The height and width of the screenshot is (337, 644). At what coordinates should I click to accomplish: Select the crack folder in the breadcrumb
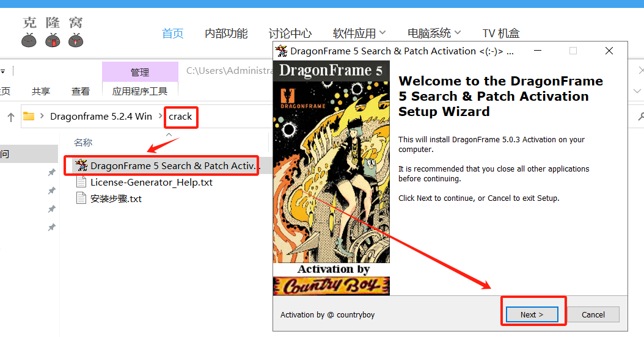[x=180, y=116]
